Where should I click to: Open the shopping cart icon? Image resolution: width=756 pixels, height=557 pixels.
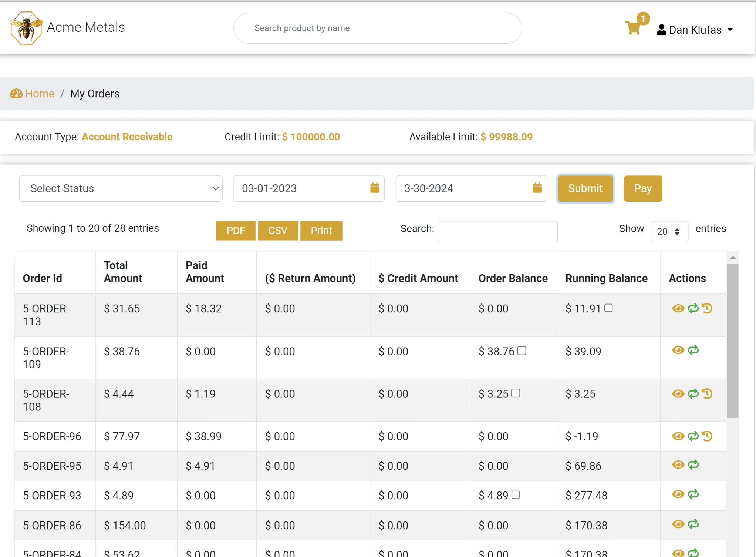coord(633,28)
